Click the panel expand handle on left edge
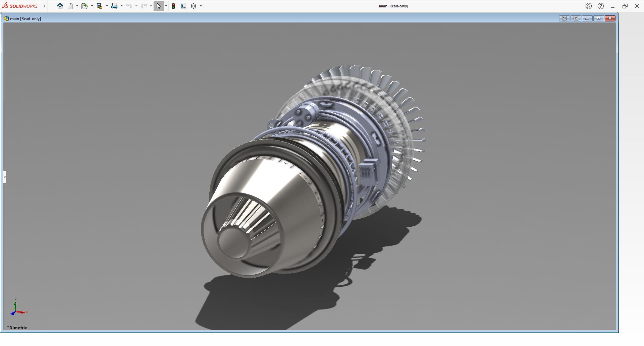Screen dimensions: 644x346 (x=5, y=177)
